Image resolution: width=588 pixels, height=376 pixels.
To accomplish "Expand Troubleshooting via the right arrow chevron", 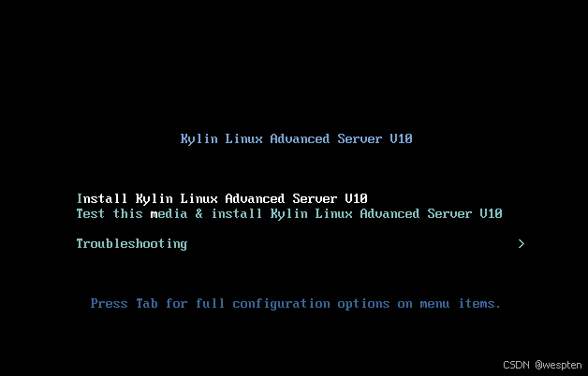I will (521, 244).
